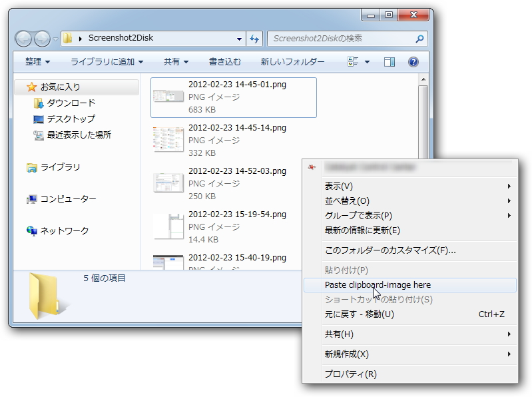This screenshot has width=532, height=397.
Task: Open 最近表示した場所 in sidebar
Action: tap(79, 135)
